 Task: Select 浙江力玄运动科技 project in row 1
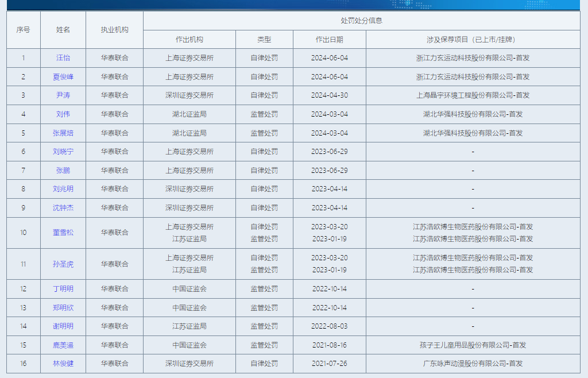(x=473, y=58)
